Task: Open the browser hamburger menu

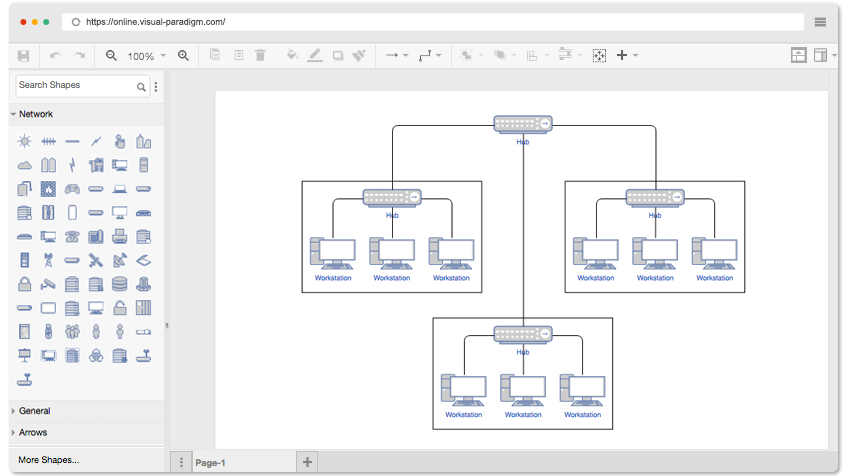Action: [820, 22]
